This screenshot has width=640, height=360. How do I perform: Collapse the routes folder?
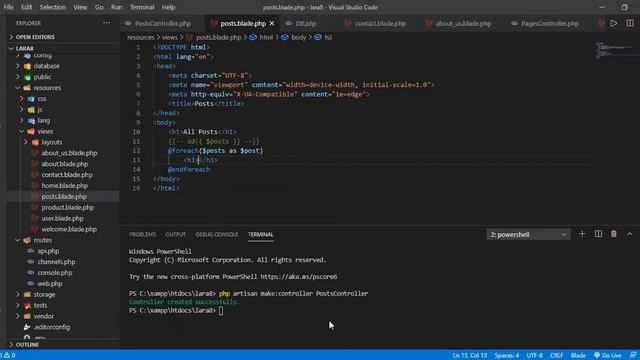click(42, 240)
